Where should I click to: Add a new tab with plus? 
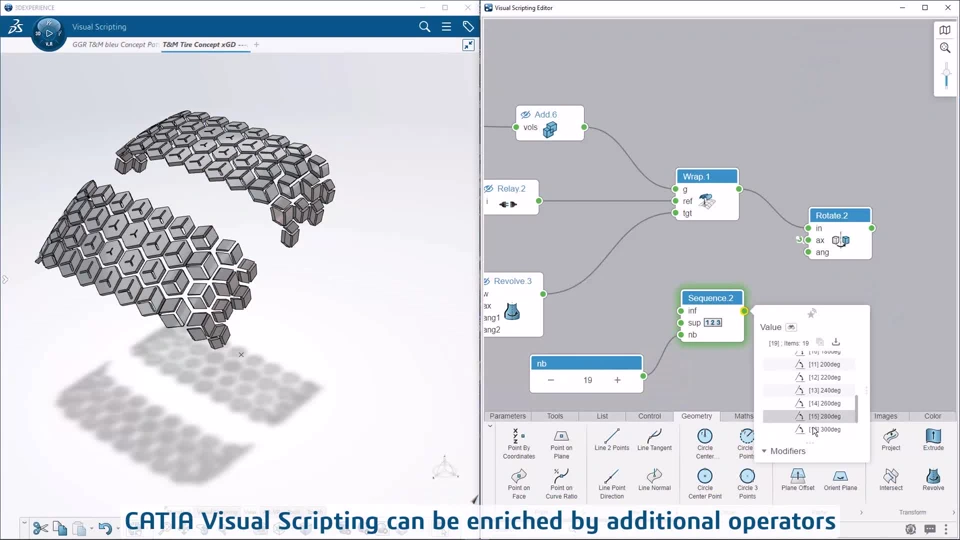(257, 45)
